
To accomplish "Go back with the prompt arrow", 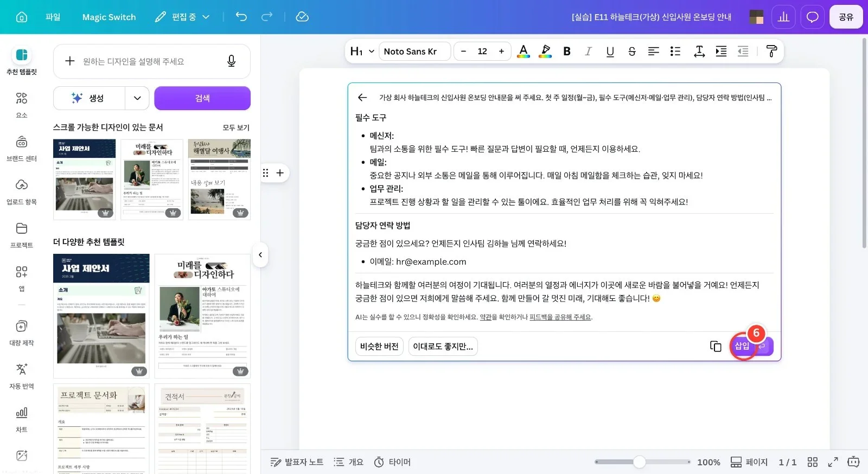I will (x=362, y=98).
